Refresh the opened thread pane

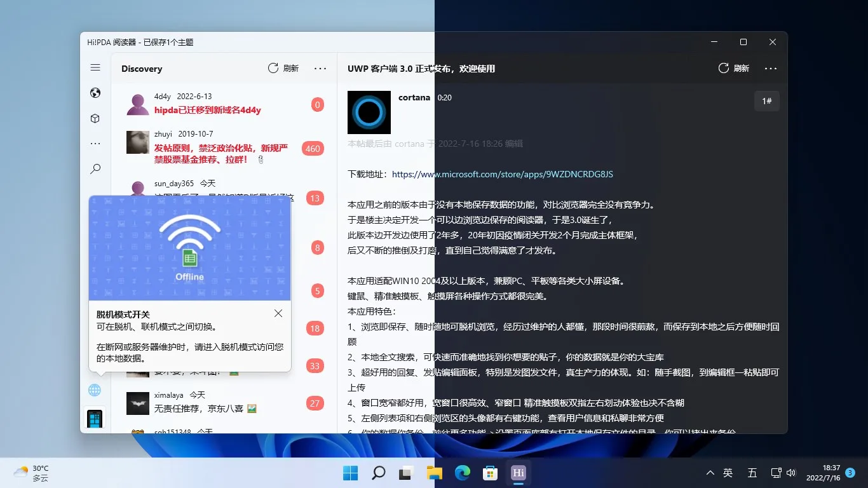click(x=733, y=68)
